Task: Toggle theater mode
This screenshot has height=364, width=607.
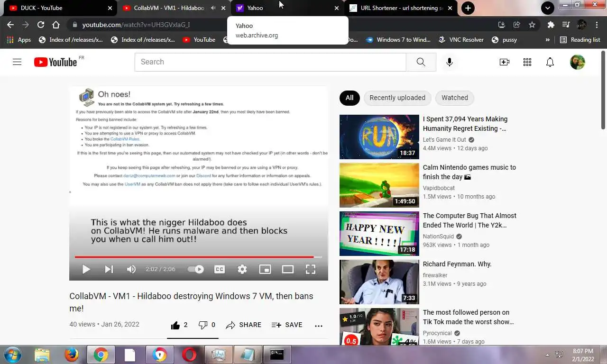Action: click(288, 269)
